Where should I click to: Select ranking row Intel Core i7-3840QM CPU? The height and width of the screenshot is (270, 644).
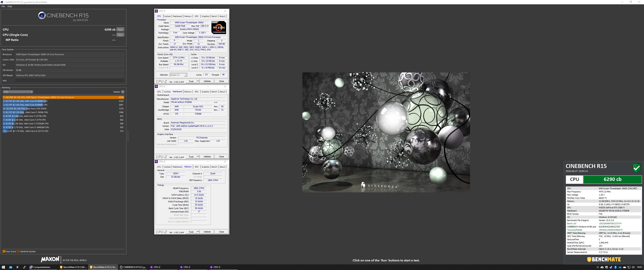pyautogui.click(x=63, y=127)
